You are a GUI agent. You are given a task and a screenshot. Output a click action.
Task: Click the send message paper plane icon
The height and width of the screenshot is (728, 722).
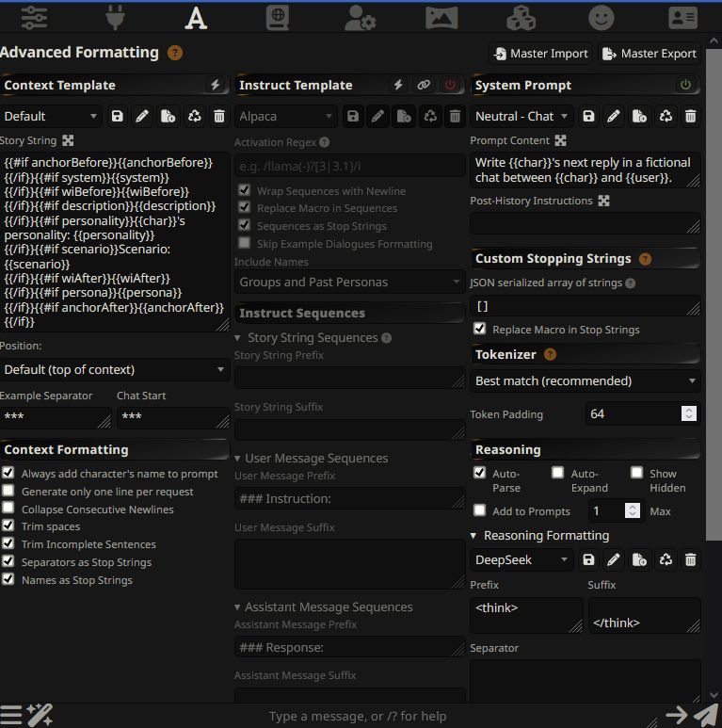click(705, 716)
